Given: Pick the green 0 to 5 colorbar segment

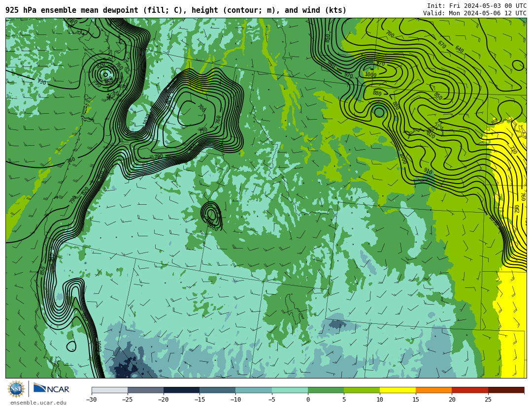Looking at the screenshot, I should click(326, 390).
